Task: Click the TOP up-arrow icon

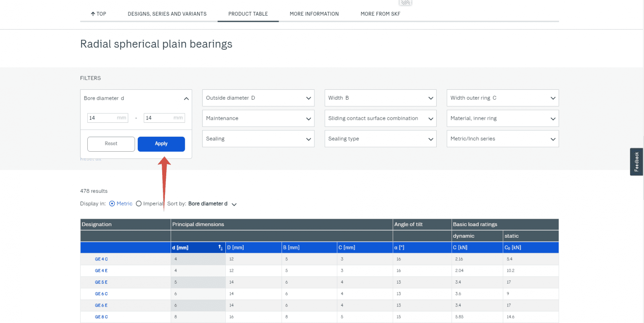Action: coord(93,14)
